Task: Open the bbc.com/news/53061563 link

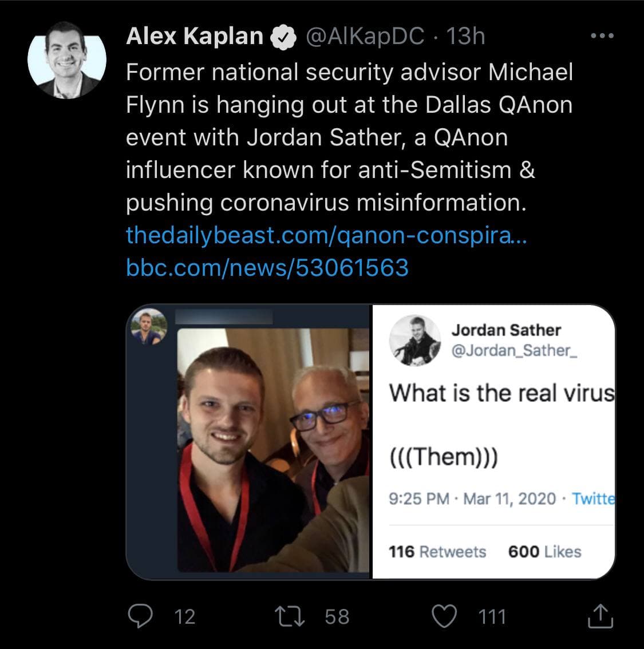Action: (x=267, y=267)
